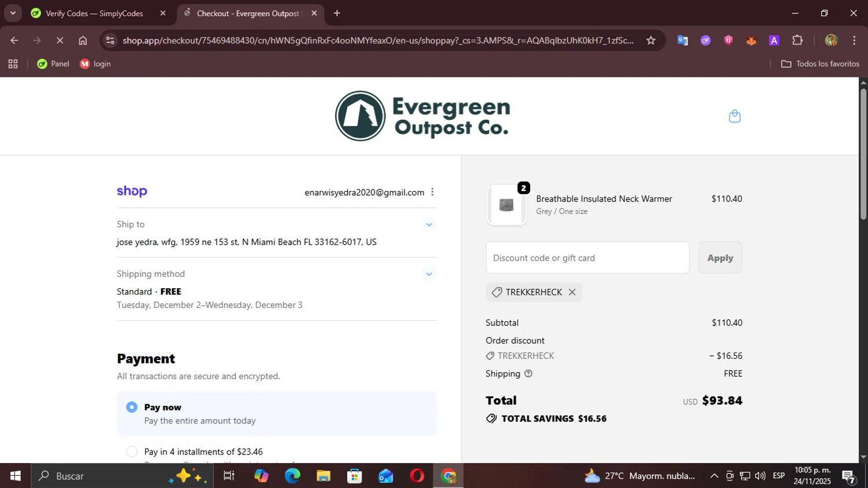Show hidden system tray icons
868x488 pixels.
click(714, 476)
